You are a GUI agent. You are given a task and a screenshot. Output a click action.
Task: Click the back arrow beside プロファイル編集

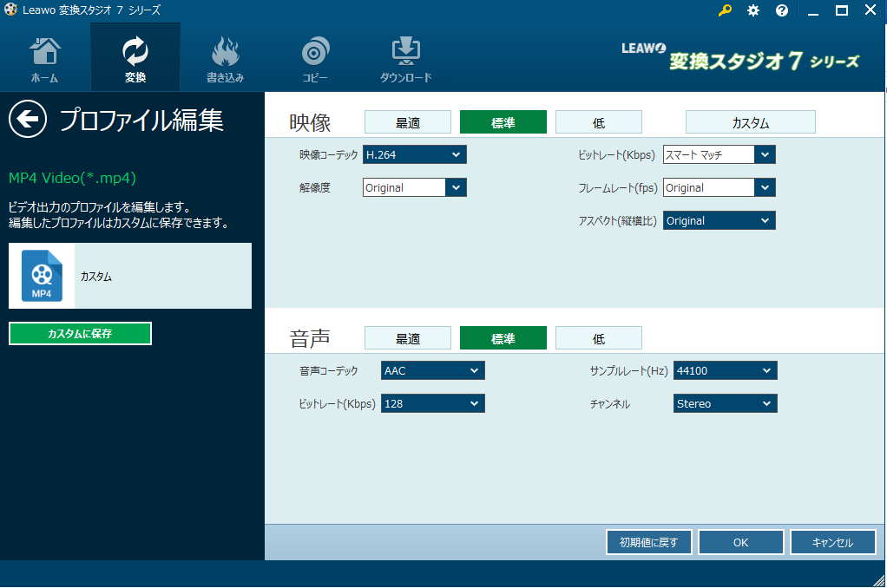28,119
